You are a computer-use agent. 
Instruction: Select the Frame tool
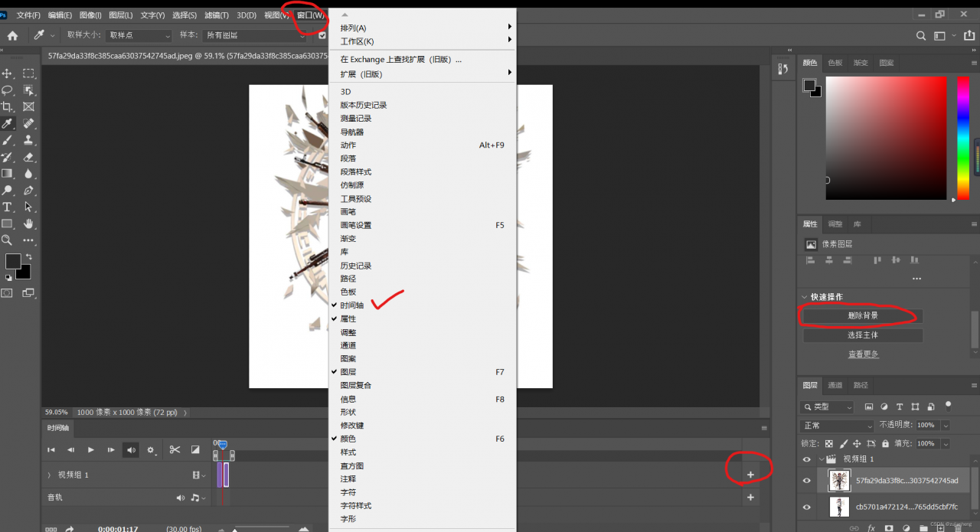28,107
